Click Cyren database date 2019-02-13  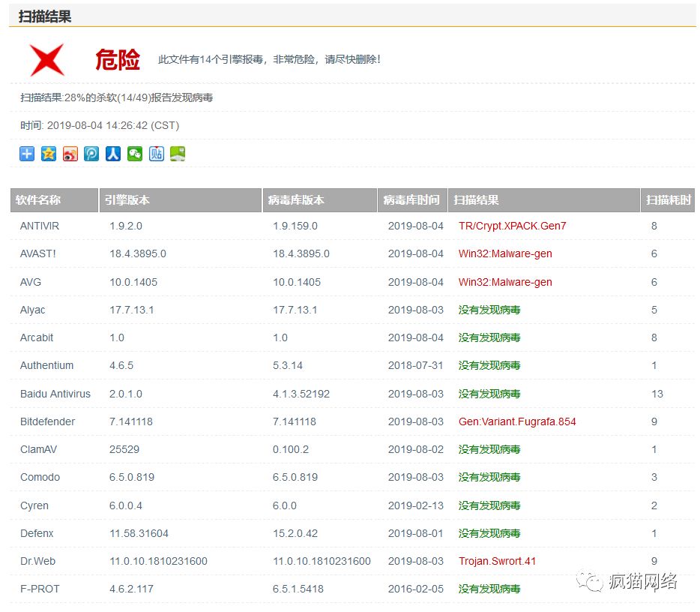pyautogui.click(x=416, y=505)
